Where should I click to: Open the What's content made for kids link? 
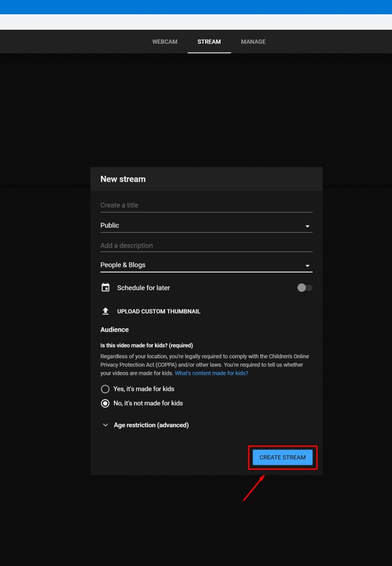(x=212, y=373)
